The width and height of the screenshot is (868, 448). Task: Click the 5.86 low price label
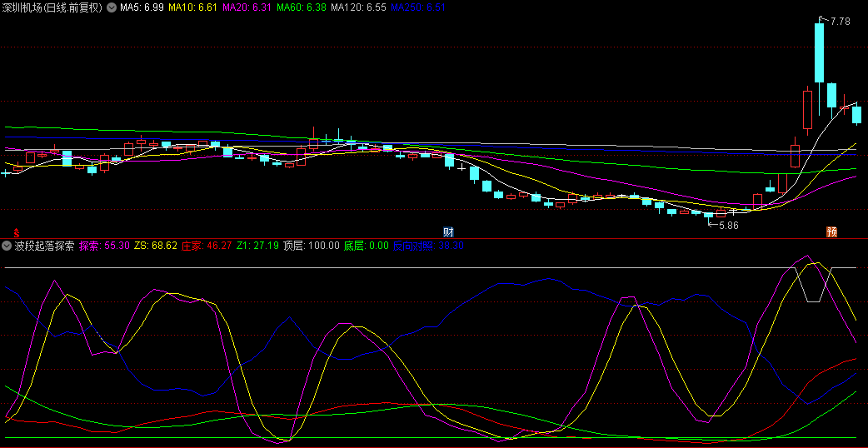(728, 225)
